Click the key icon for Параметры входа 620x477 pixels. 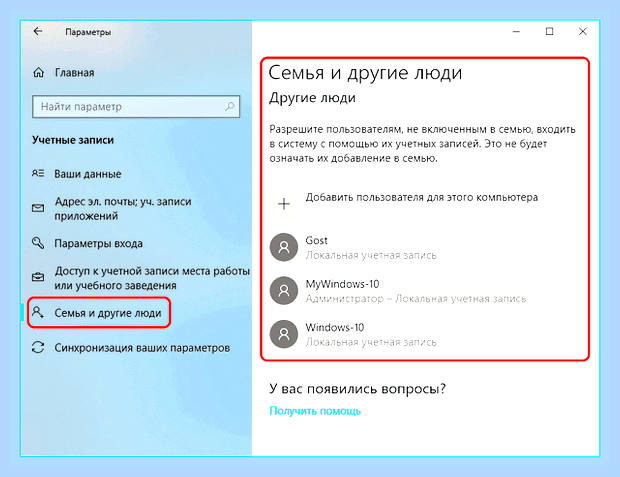pos(38,243)
